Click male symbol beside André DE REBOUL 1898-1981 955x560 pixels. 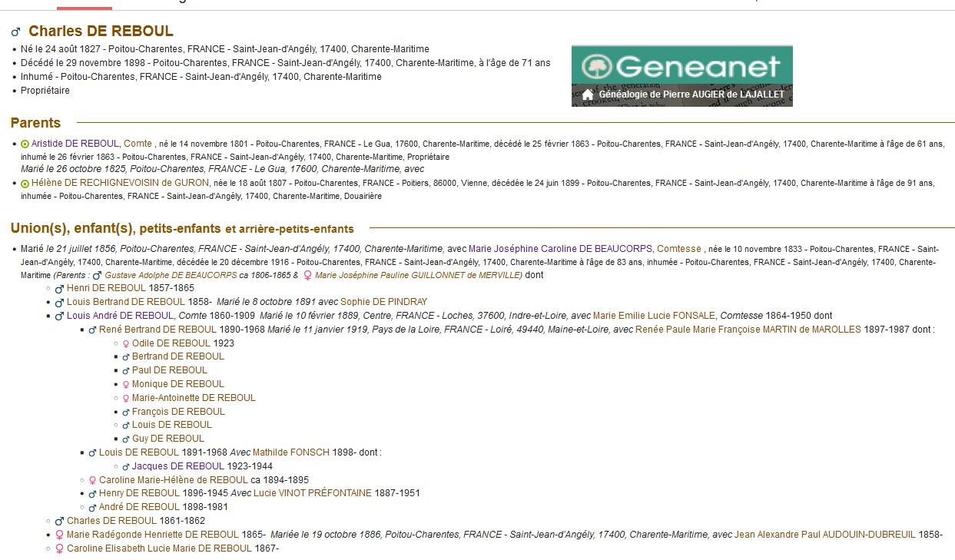pos(92,508)
